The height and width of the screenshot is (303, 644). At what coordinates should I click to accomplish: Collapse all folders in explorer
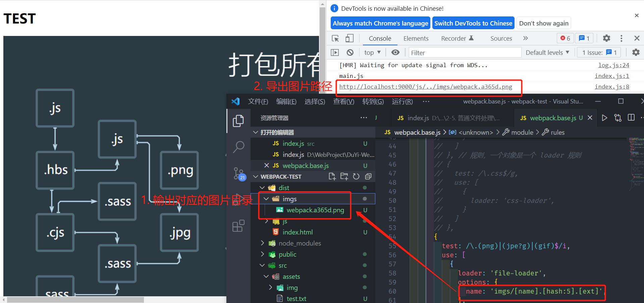pyautogui.click(x=368, y=176)
